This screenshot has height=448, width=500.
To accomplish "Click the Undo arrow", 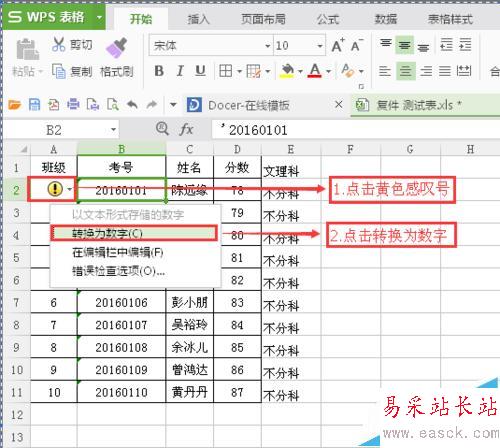I will coord(132,105).
